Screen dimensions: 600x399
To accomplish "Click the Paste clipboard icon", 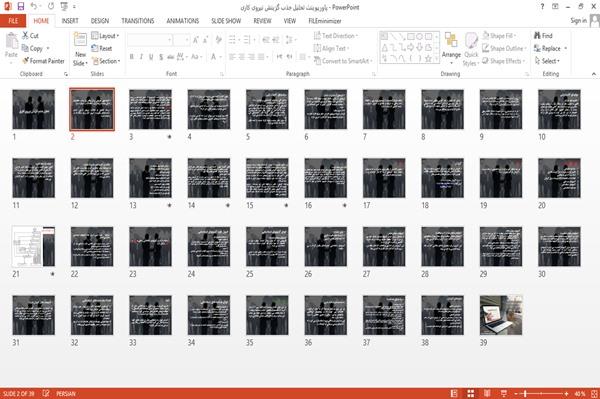I will point(11,41).
